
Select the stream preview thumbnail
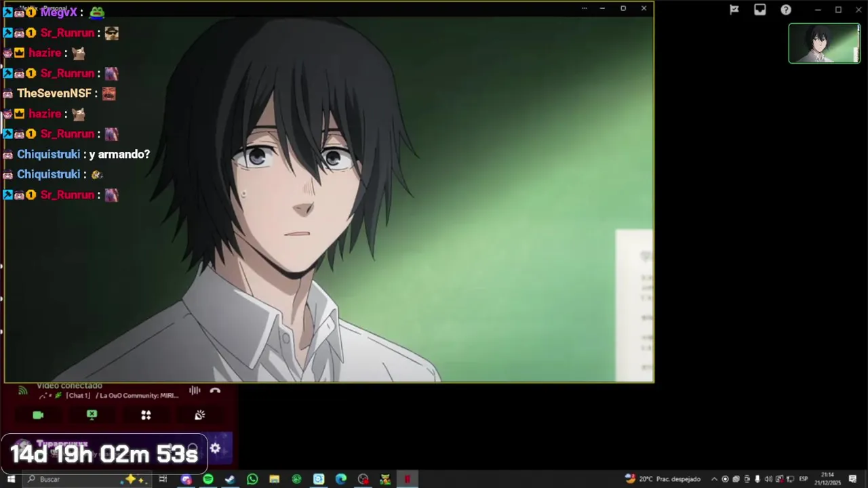(824, 43)
